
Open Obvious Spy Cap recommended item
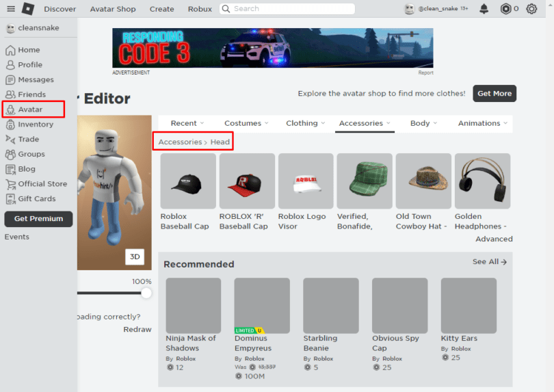[399, 305]
